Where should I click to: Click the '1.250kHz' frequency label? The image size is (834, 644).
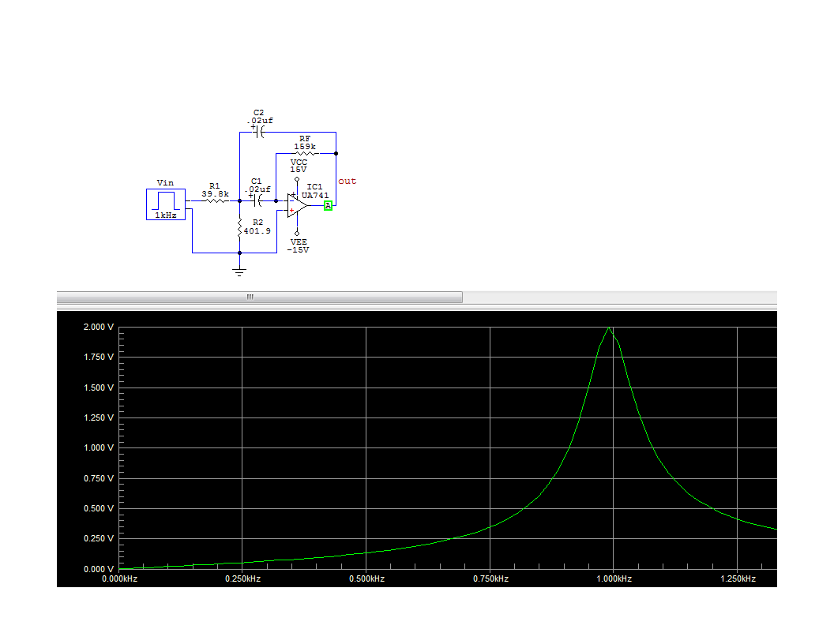click(738, 578)
